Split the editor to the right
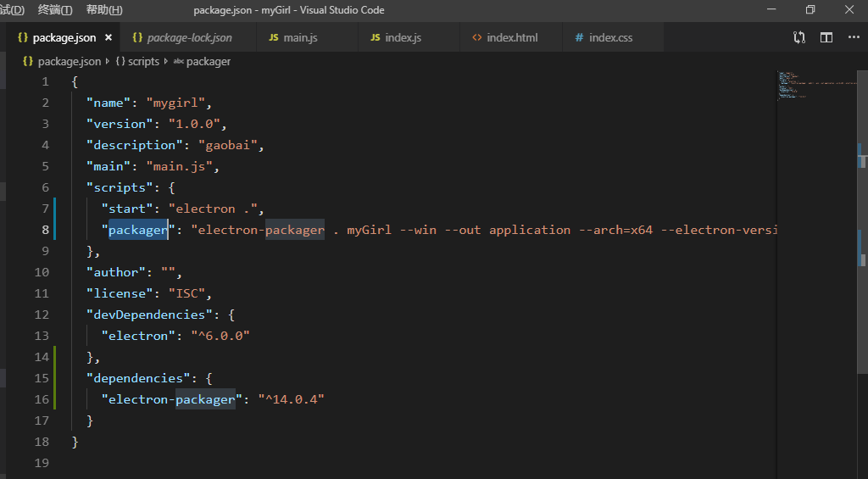 click(x=826, y=37)
